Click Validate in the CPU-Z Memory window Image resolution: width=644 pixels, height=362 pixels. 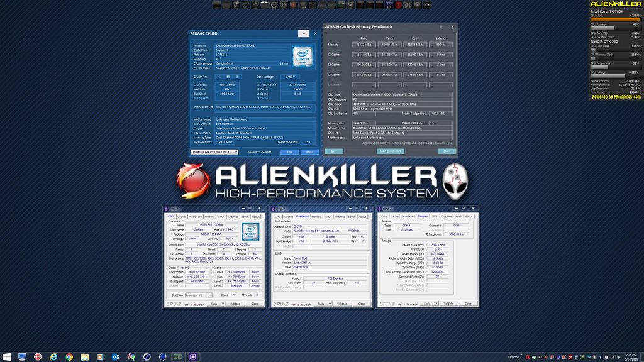tap(448, 304)
